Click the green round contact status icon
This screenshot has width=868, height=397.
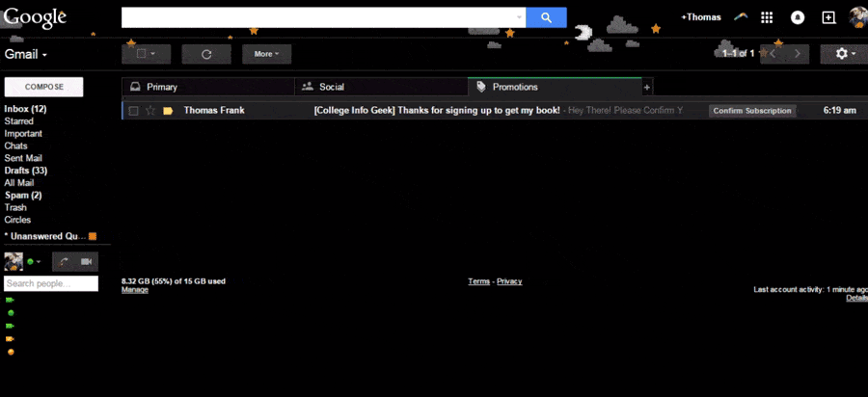tap(11, 313)
